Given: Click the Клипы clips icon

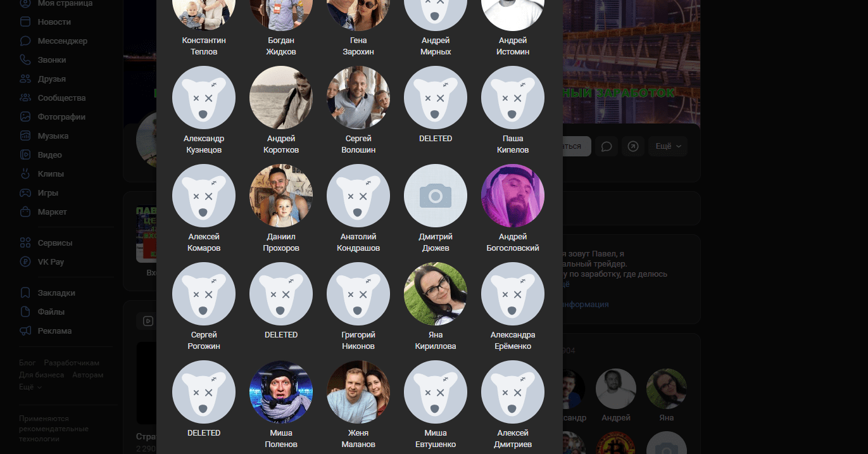Looking at the screenshot, I should pos(25,173).
